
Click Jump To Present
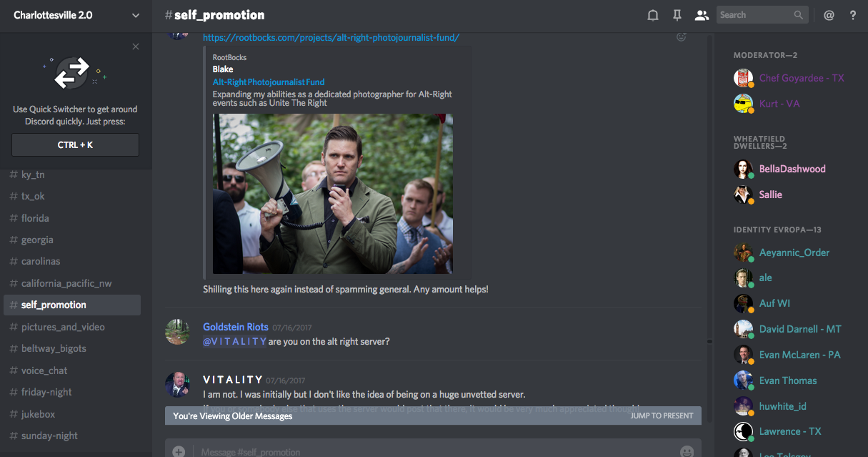pyautogui.click(x=662, y=416)
